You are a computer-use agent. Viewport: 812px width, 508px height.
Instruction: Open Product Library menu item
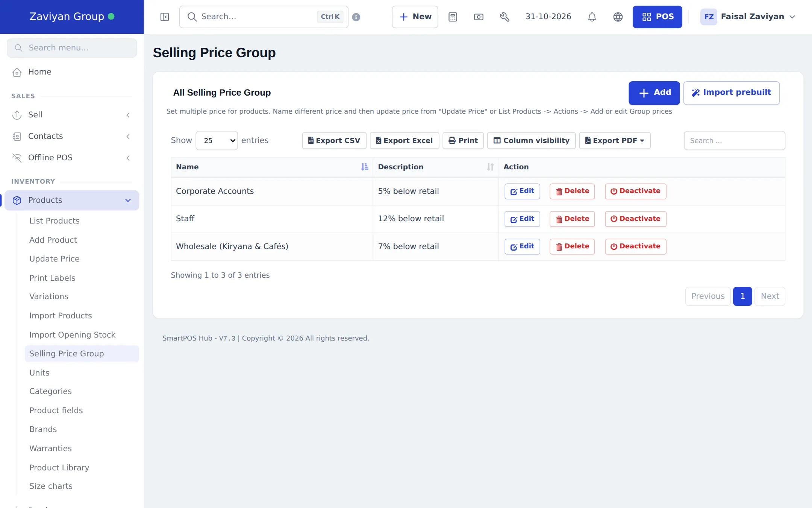[x=59, y=468]
